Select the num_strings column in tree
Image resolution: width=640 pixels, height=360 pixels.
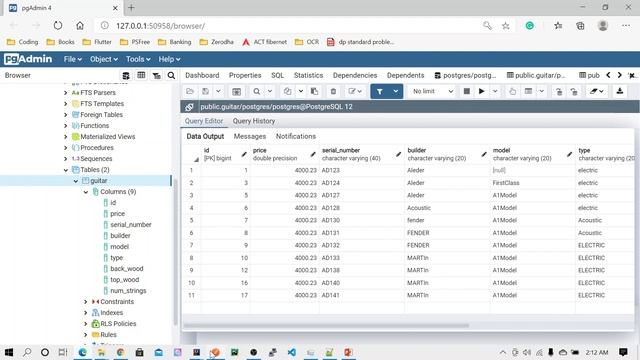tap(128, 291)
